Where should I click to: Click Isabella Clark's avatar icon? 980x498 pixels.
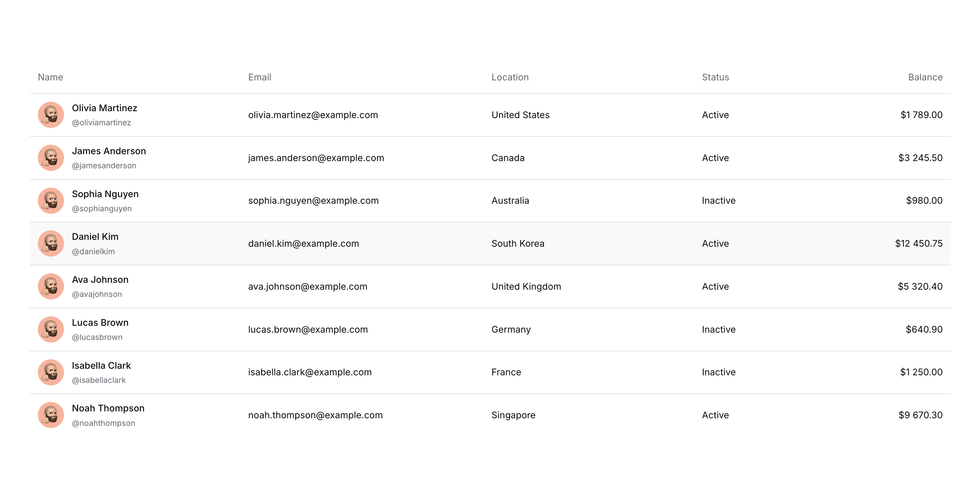[51, 372]
